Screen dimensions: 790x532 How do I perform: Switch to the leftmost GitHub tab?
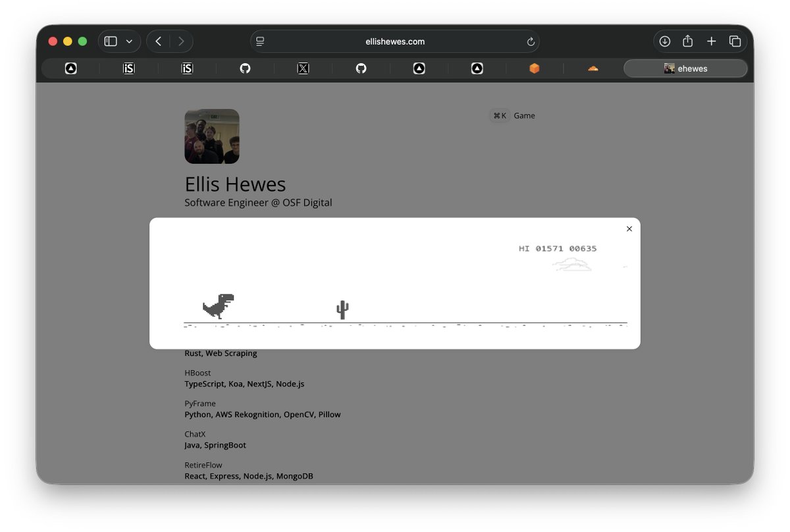[245, 68]
